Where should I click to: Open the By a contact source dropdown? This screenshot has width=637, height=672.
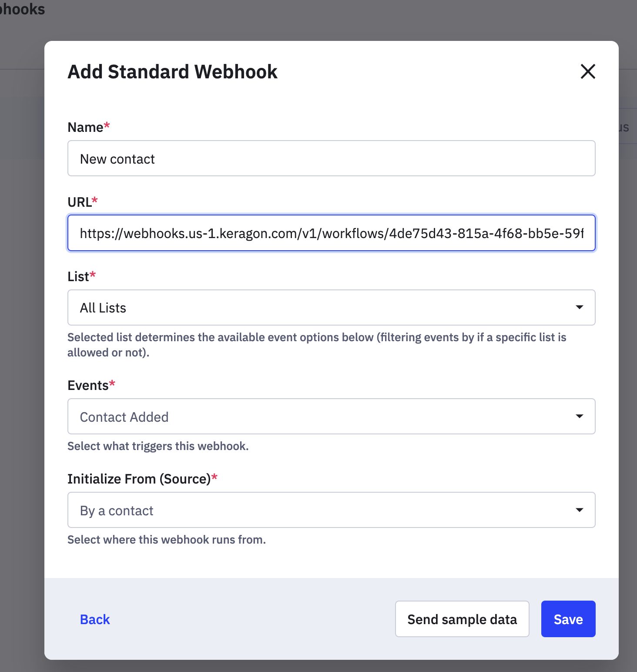pos(332,510)
